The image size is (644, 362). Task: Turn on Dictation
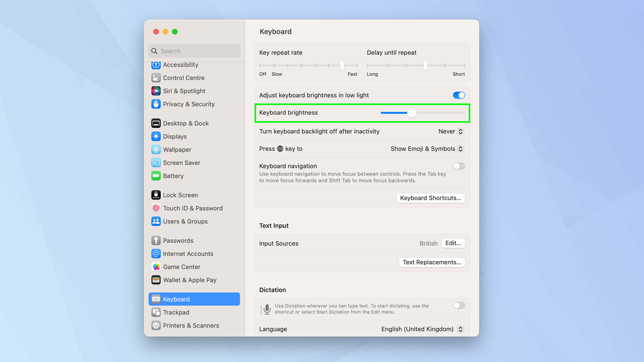pyautogui.click(x=458, y=305)
